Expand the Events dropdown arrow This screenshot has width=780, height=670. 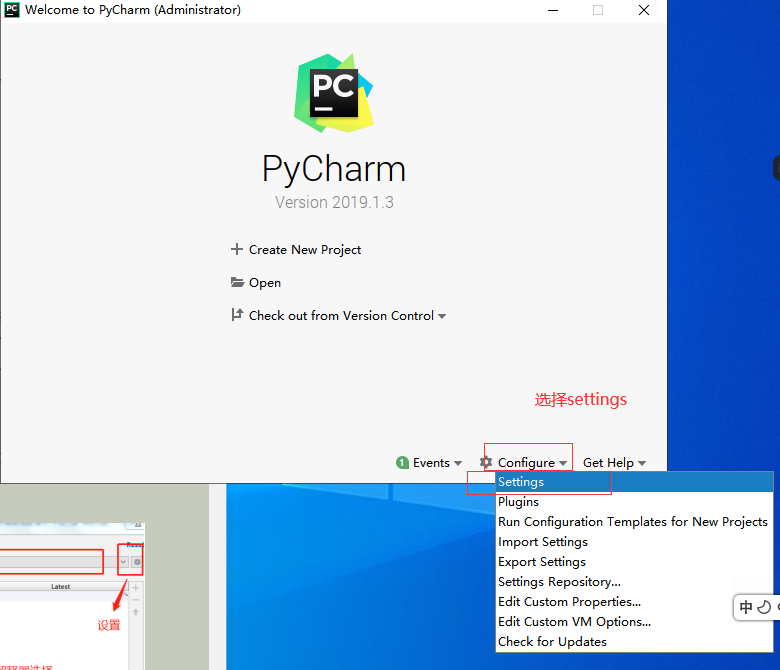pyautogui.click(x=458, y=464)
